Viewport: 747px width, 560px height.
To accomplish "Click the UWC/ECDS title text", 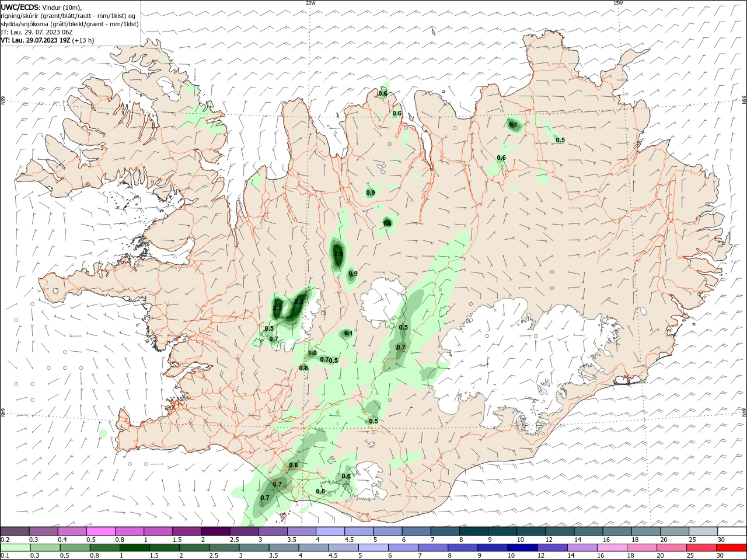I will click(20, 7).
